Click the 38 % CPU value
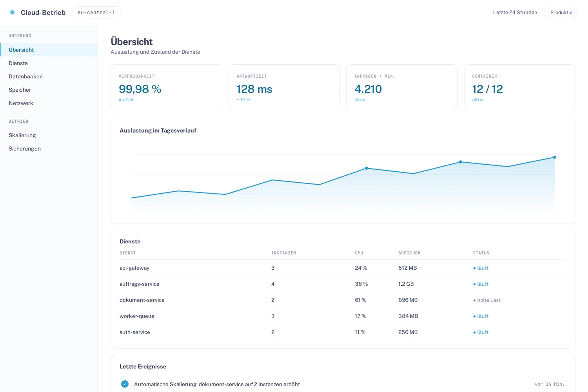588x392 pixels. [361, 284]
